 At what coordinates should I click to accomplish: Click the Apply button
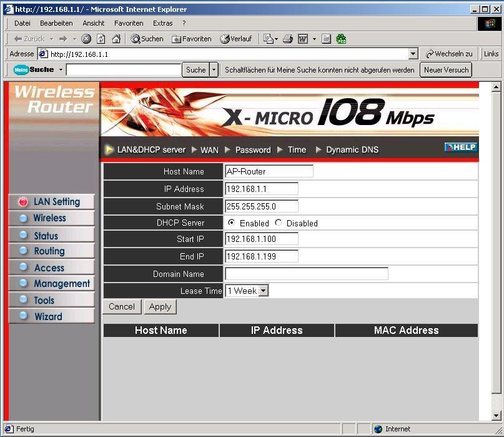160,307
